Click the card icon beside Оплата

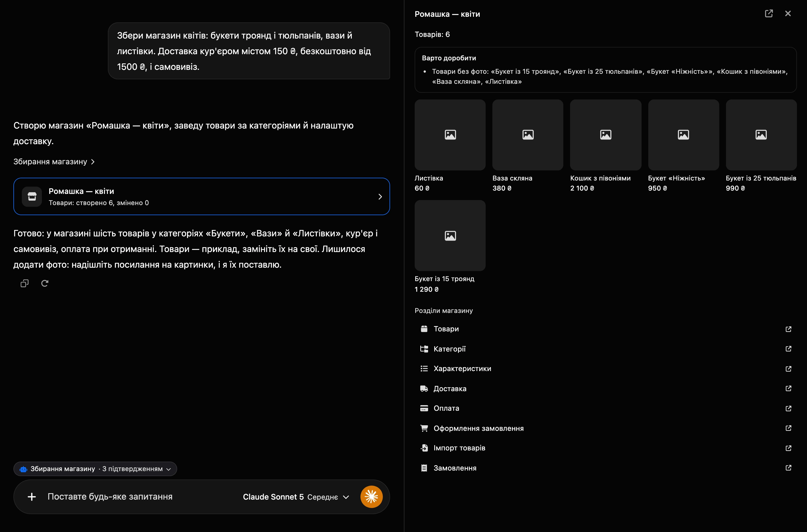424,408
